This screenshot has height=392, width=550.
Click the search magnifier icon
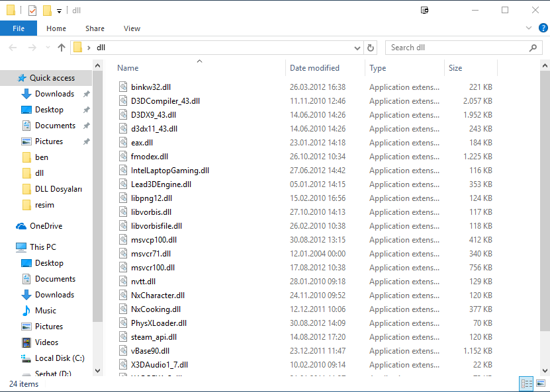tap(533, 48)
